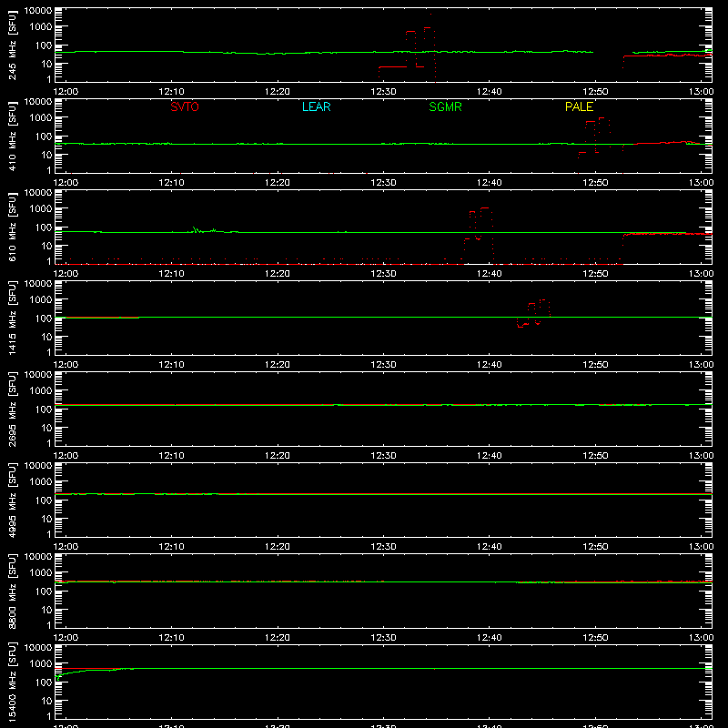The image size is (728, 728).
Task: Click the 1000 y-axis label of 610 MHz panel
Action: point(41,209)
